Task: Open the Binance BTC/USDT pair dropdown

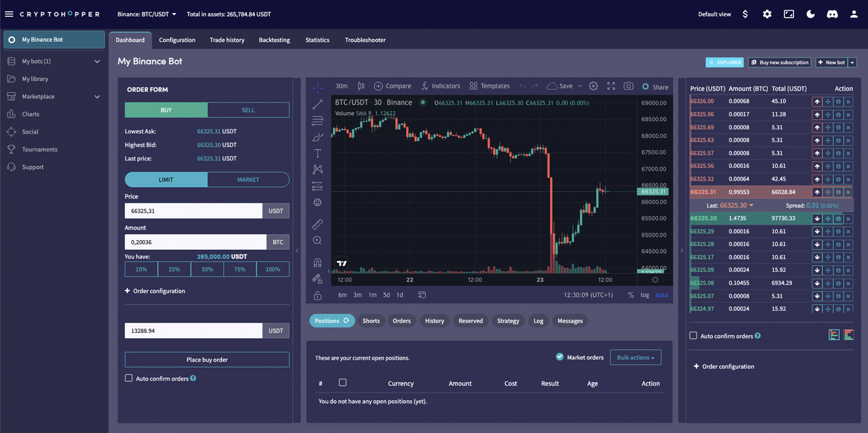Action: (147, 14)
